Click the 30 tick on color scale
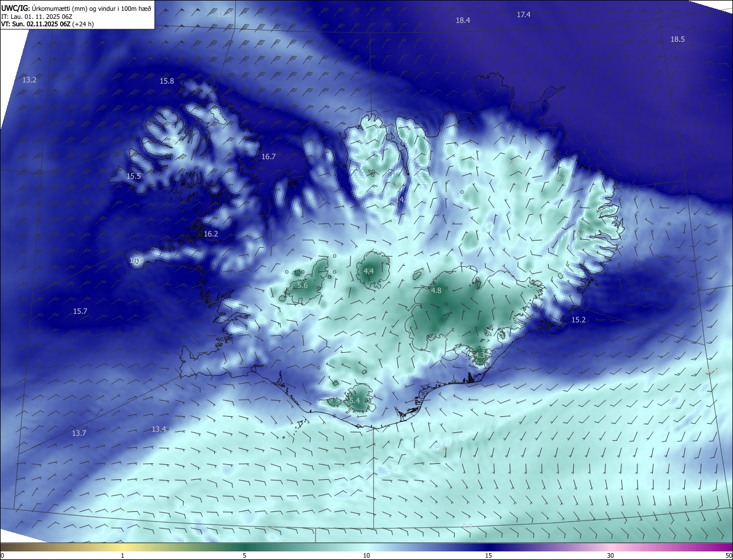The width and height of the screenshot is (733, 560). (610, 555)
